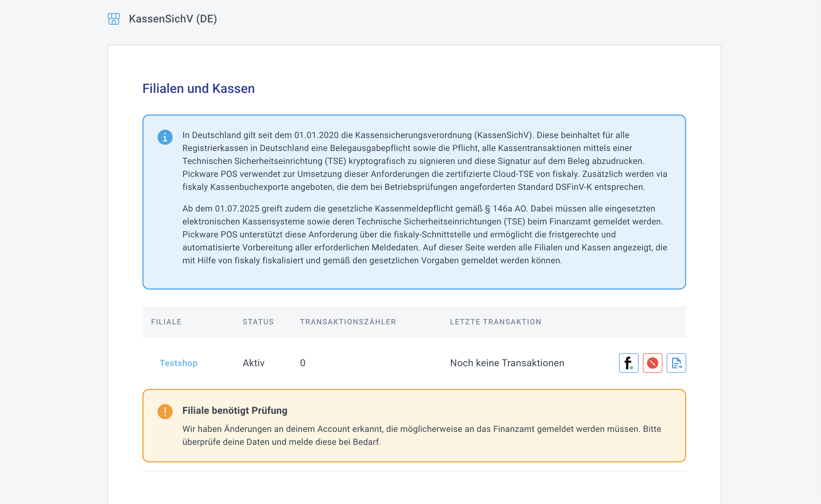The image size is (821, 504).
Task: Click the transaction counter value 0
Action: (302, 363)
